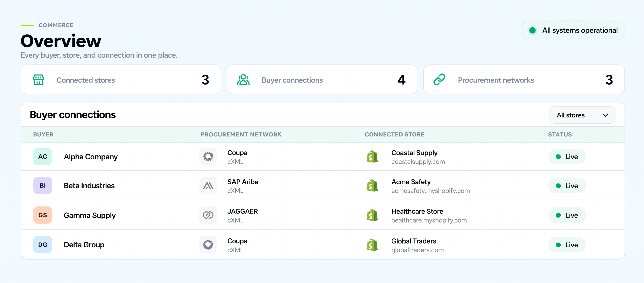The image size is (644, 283).
Task: Click the Shopify icon beside Acme Safety
Action: coord(372,186)
